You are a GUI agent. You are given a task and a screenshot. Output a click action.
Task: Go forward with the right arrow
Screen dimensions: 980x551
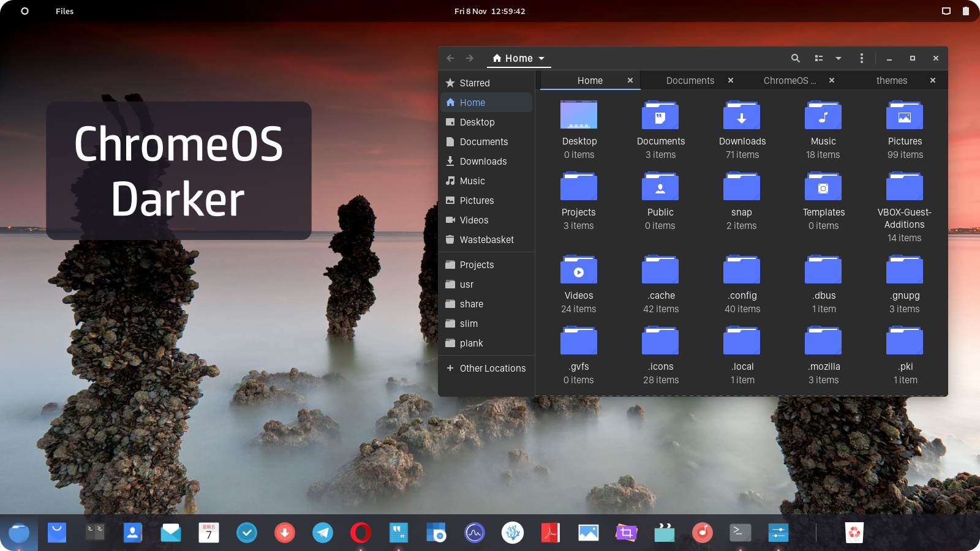(470, 58)
